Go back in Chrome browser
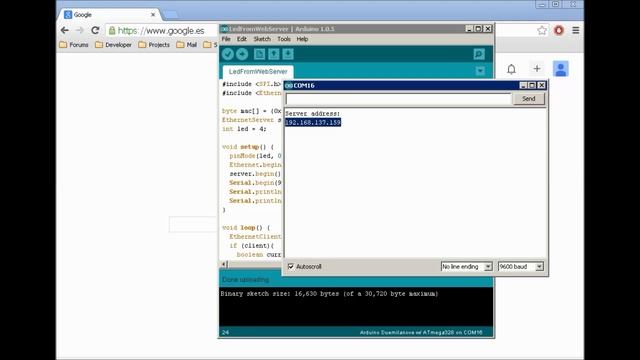 (64, 30)
